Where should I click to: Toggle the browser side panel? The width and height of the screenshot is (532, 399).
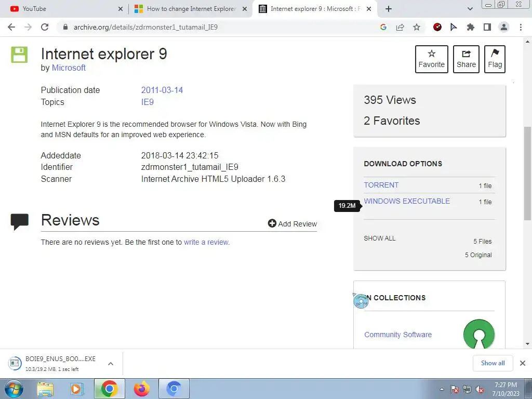pos(487,27)
